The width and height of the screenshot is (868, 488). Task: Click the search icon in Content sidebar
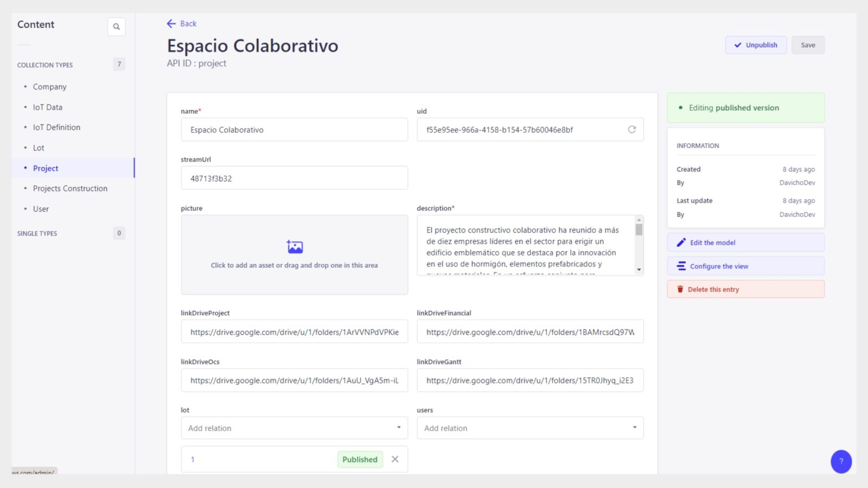coord(116,27)
